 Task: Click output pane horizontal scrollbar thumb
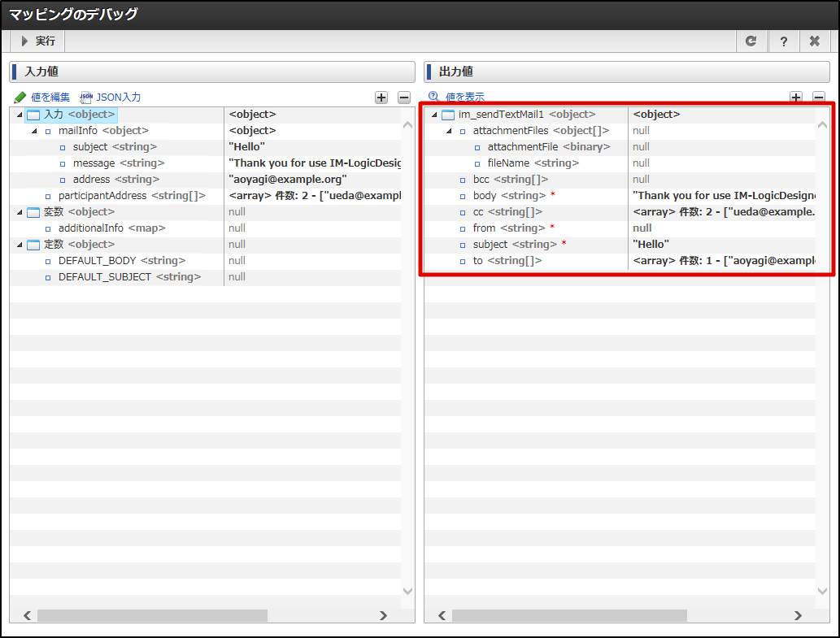(x=569, y=615)
